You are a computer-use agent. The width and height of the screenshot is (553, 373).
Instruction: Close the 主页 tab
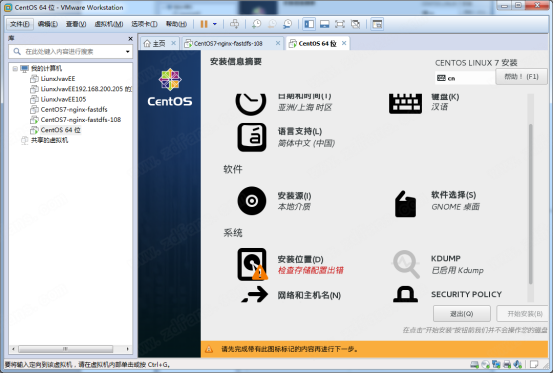(x=174, y=43)
